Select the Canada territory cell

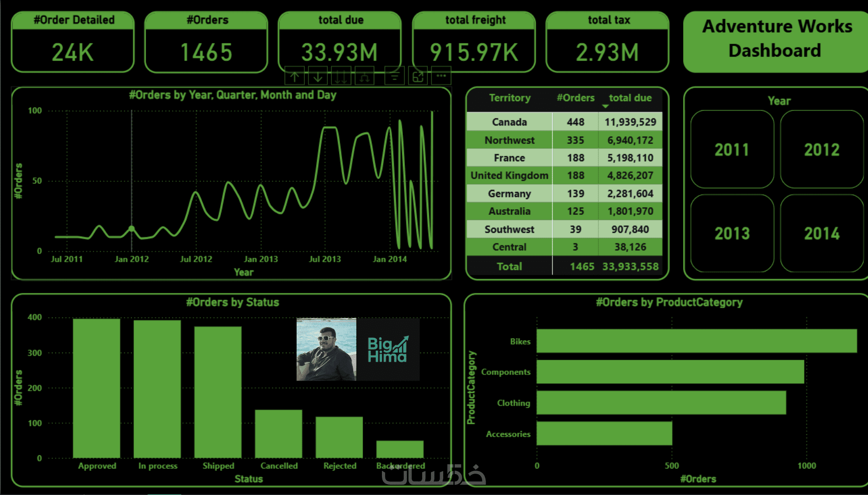(x=510, y=122)
